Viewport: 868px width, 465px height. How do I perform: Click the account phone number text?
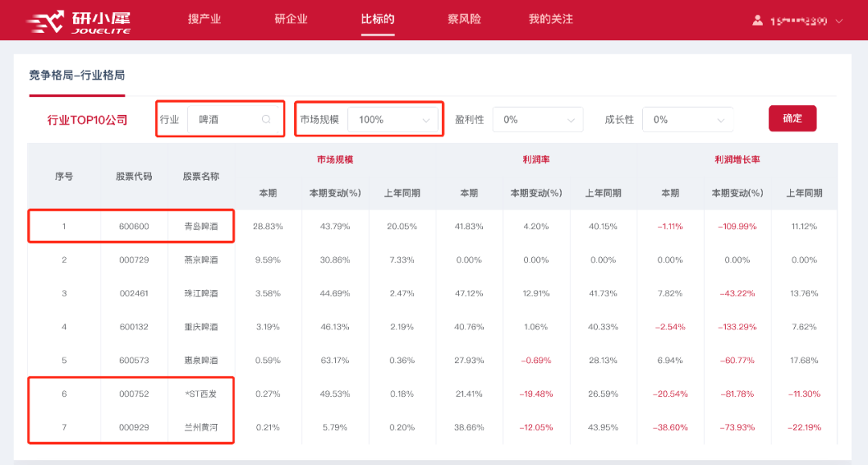799,21
